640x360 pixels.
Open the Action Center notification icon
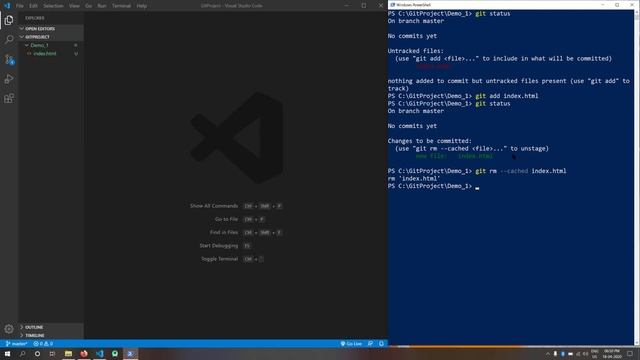tap(630, 354)
